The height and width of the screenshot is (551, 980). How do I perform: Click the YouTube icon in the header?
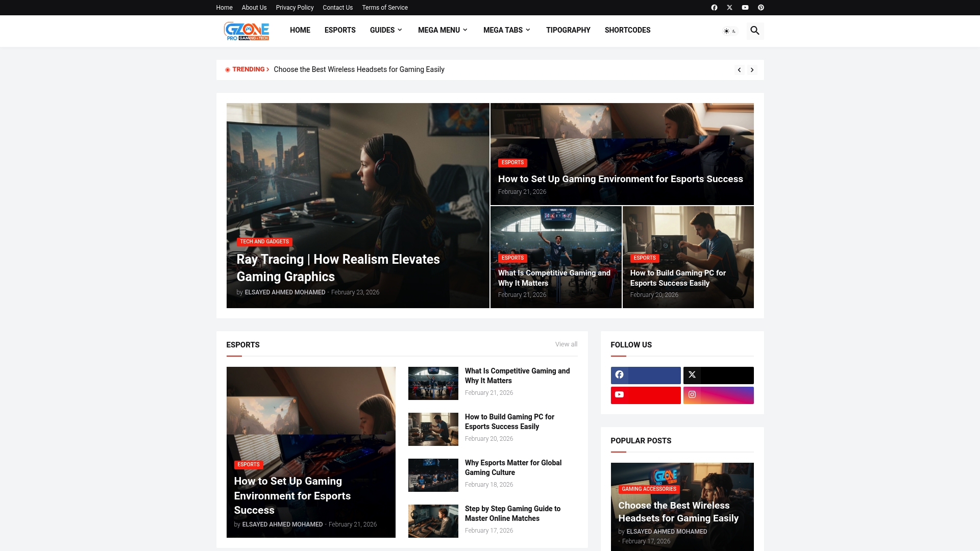[745, 7]
